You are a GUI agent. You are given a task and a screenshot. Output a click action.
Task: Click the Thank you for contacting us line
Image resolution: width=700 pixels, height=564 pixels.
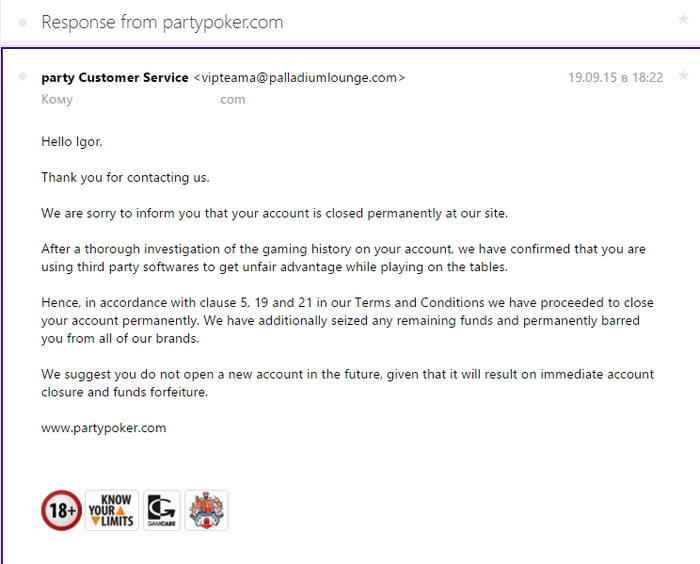pos(125,177)
